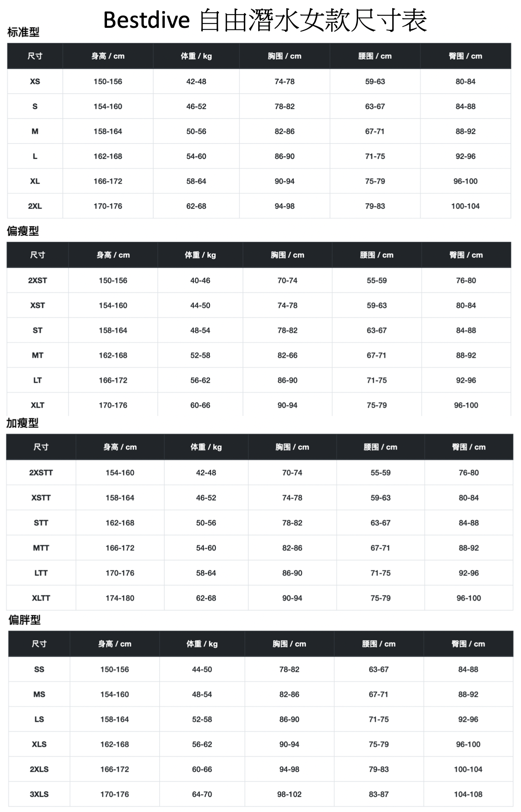Click the Bestdive size chart title

(265, 20)
